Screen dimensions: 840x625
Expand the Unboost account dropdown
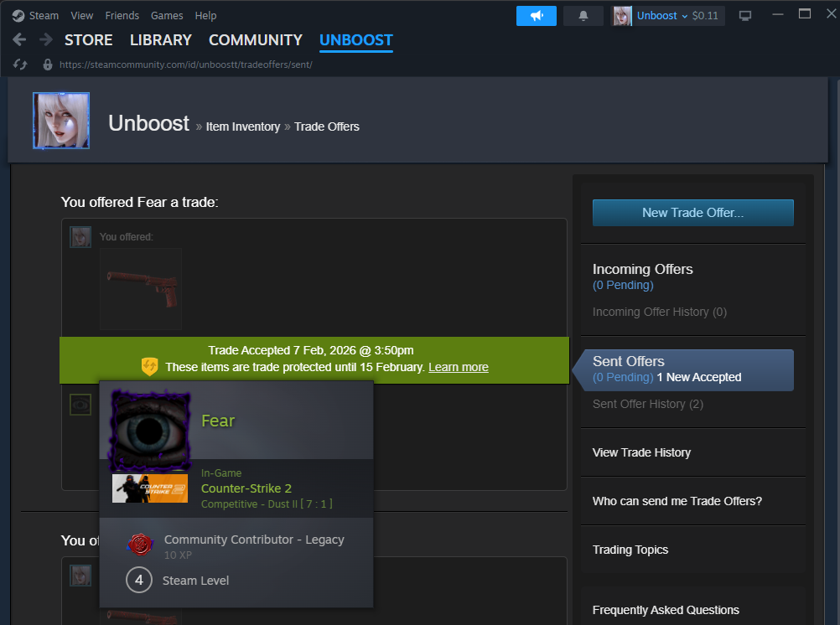[662, 16]
